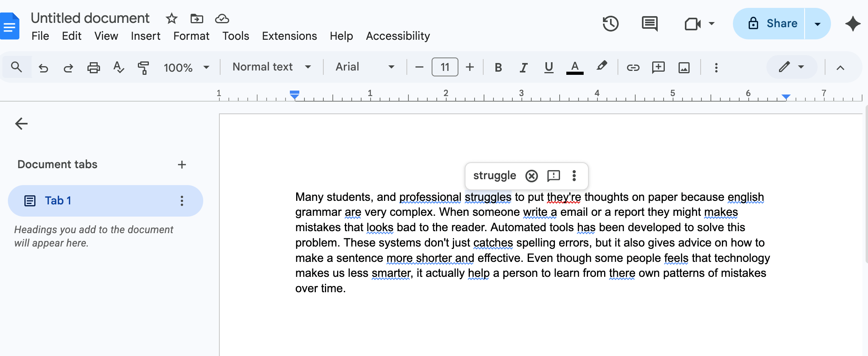The image size is (868, 356).
Task: Print the document
Action: pos(93,67)
